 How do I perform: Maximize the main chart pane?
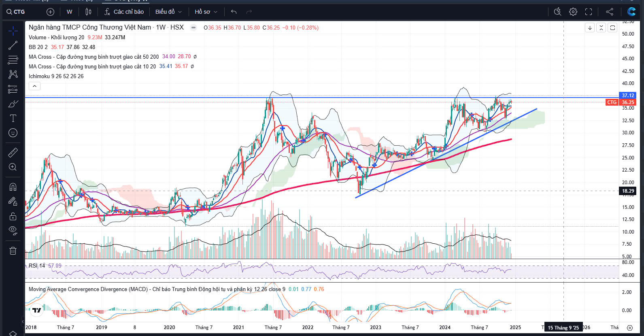coord(612,28)
